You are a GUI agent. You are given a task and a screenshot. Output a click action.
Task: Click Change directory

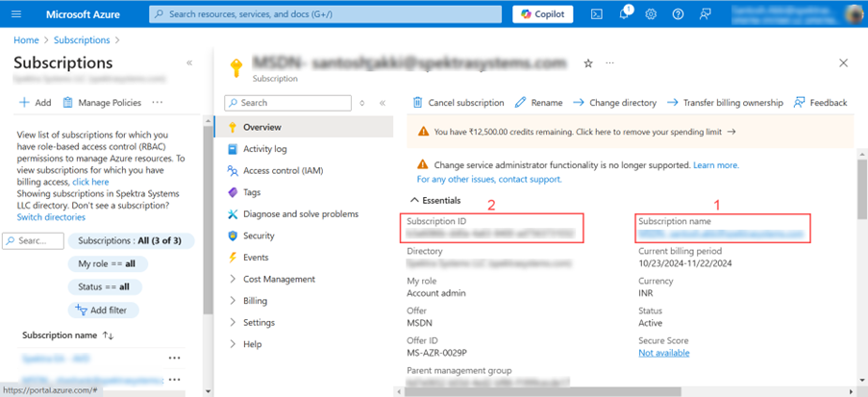pyautogui.click(x=614, y=103)
